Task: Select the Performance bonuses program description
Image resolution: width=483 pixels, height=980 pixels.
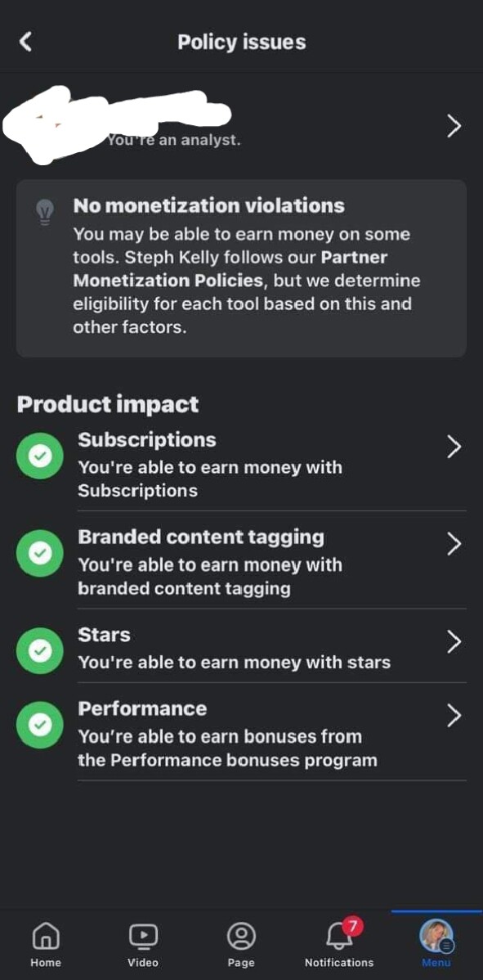Action: point(227,748)
